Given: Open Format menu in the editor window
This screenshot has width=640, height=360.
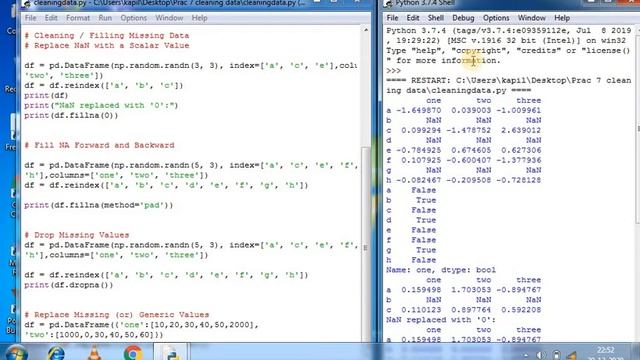Looking at the screenshot, I should point(78,18).
